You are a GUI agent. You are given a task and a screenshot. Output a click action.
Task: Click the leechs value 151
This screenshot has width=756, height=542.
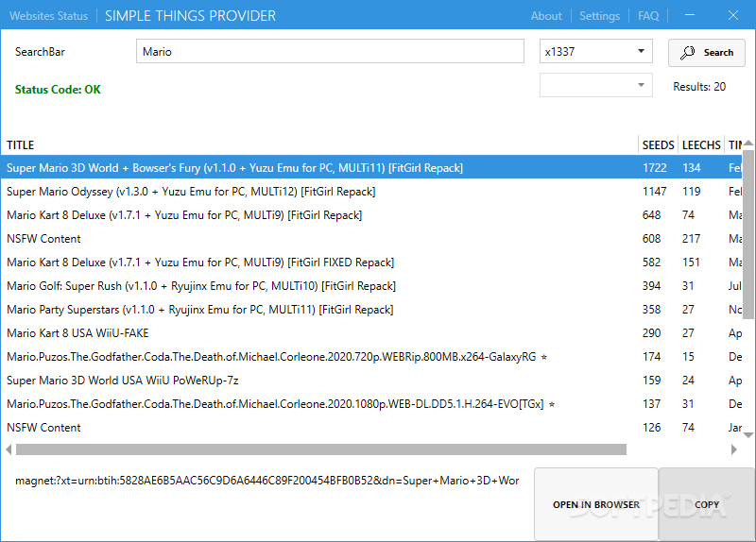point(691,263)
